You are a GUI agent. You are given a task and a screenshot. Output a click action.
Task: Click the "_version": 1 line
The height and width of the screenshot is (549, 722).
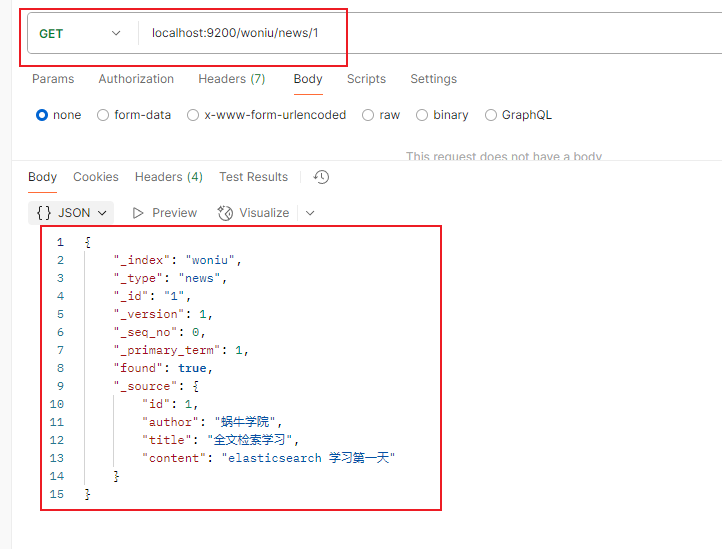[163, 314]
